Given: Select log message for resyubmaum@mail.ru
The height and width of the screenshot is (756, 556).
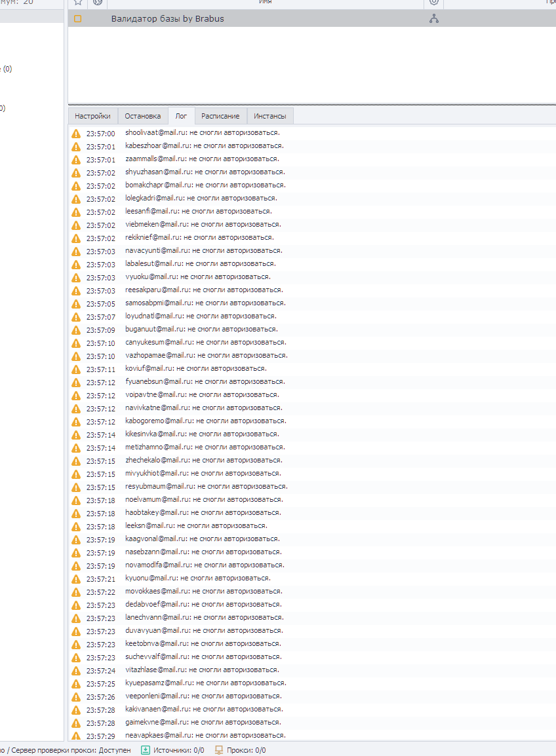Looking at the screenshot, I should click(x=206, y=486).
